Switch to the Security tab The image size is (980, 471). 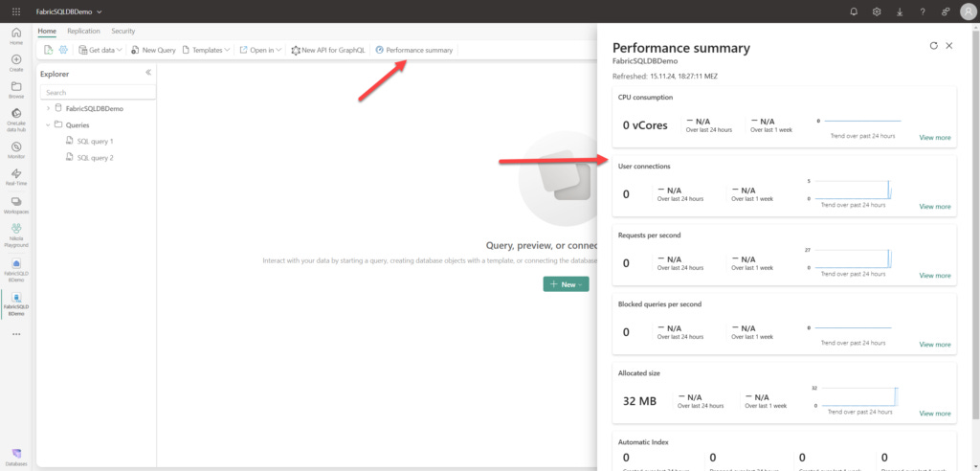pyautogui.click(x=123, y=31)
